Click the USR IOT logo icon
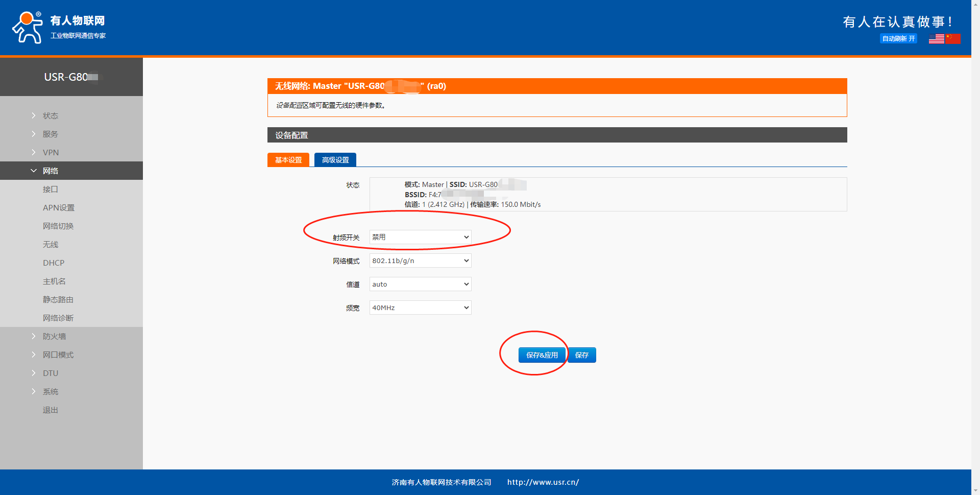The height and width of the screenshot is (495, 980). tap(28, 28)
